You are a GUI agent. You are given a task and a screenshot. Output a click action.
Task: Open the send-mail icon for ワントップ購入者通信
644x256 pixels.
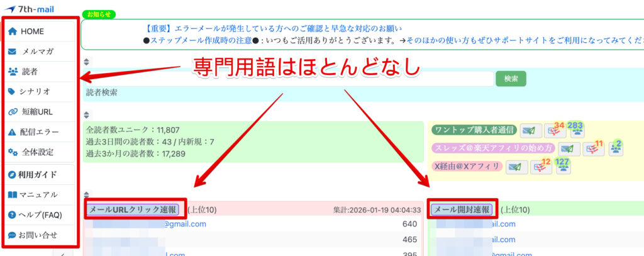pos(531,131)
